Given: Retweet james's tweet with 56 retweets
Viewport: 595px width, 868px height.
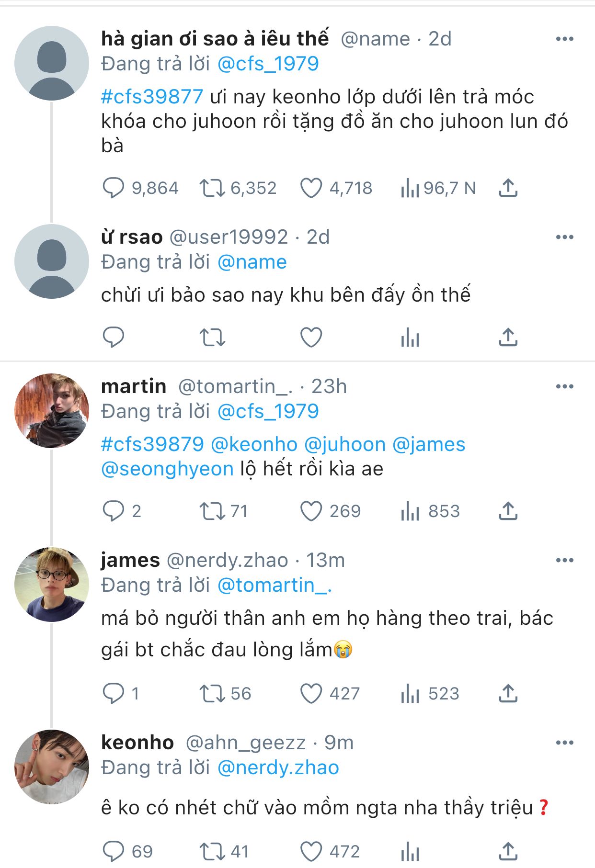Looking at the screenshot, I should point(212,693).
